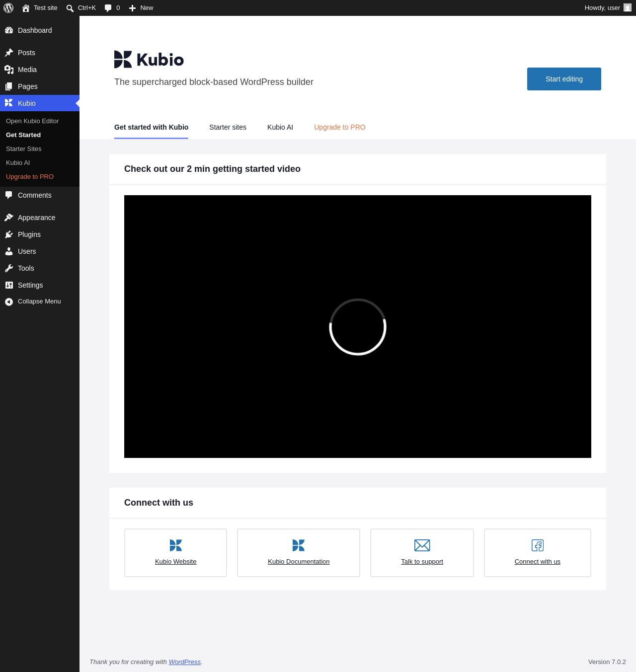Image resolution: width=636 pixels, height=672 pixels.
Task: Click the Connect with us link
Action: coord(538,562)
